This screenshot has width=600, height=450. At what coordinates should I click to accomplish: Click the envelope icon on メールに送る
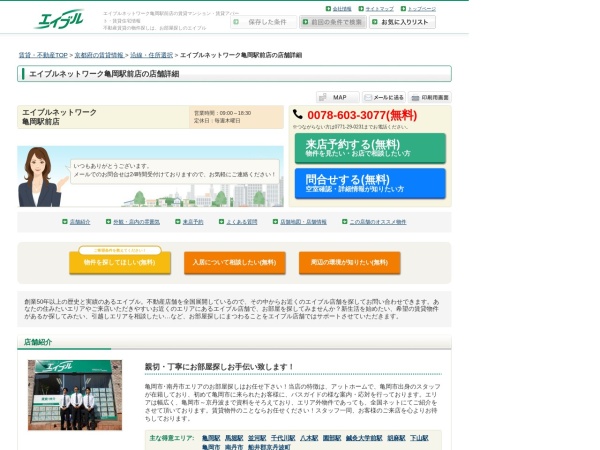[x=368, y=98]
